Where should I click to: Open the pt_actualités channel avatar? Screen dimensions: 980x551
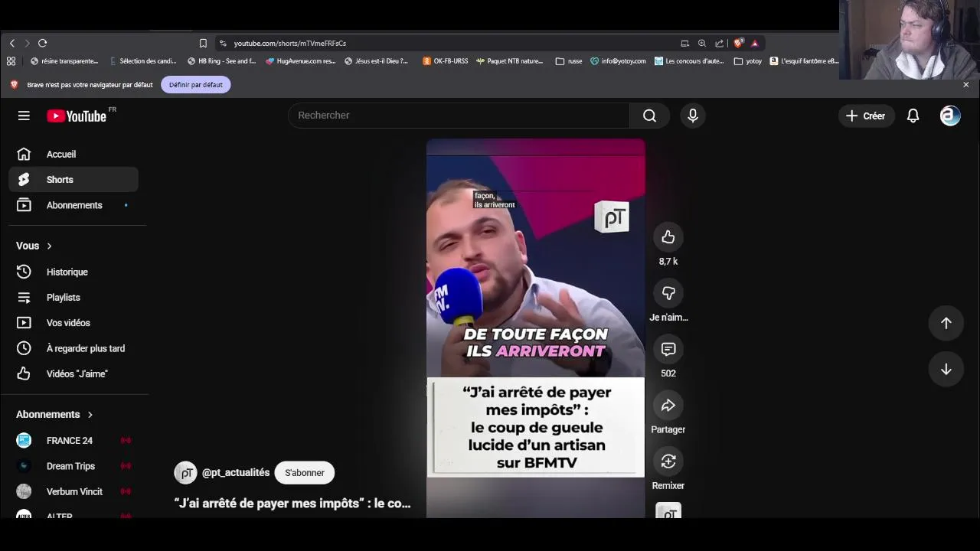[x=185, y=473]
